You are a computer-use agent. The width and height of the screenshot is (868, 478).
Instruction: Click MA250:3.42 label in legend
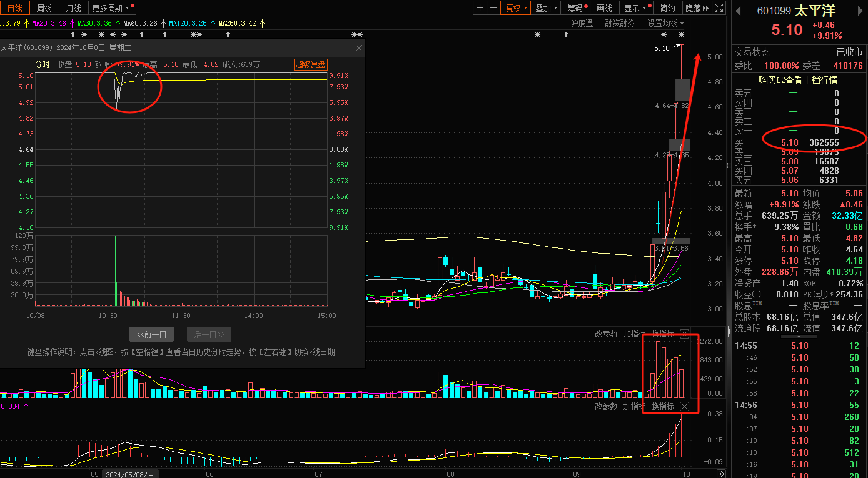(237, 23)
